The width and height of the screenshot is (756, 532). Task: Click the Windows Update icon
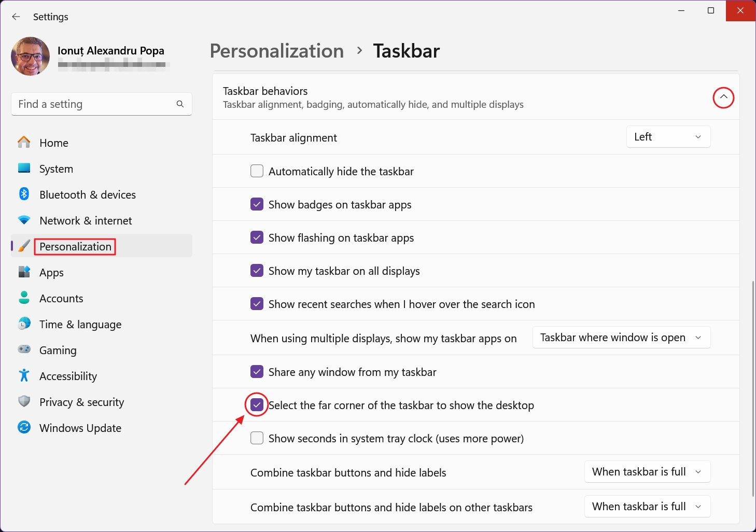[x=24, y=428]
